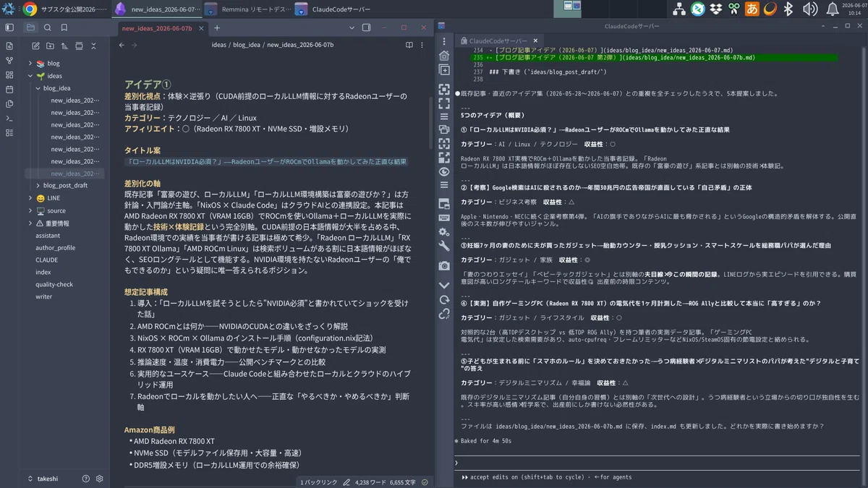Switch note to reading view

click(409, 45)
